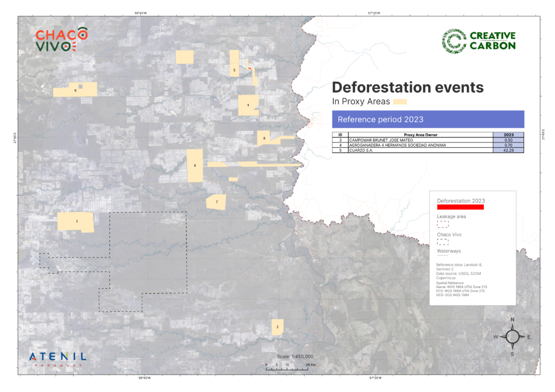Pick the red Deforestation 2023 swatch

460,206
